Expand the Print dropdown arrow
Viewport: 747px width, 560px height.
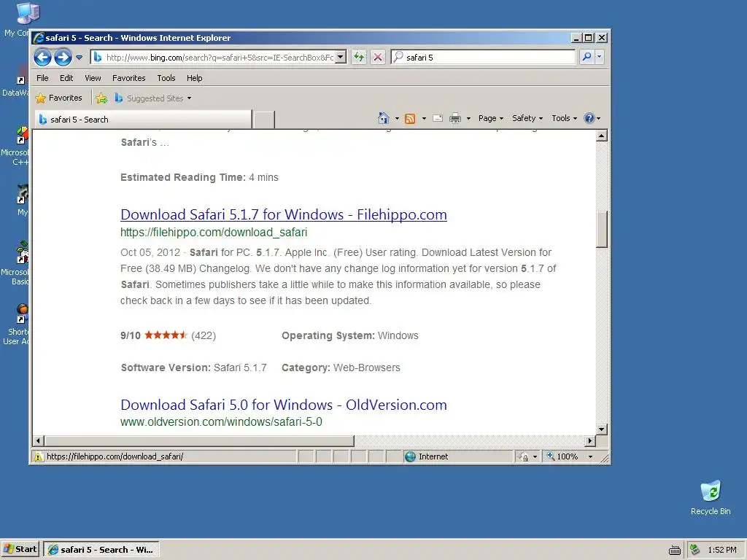[x=468, y=118]
